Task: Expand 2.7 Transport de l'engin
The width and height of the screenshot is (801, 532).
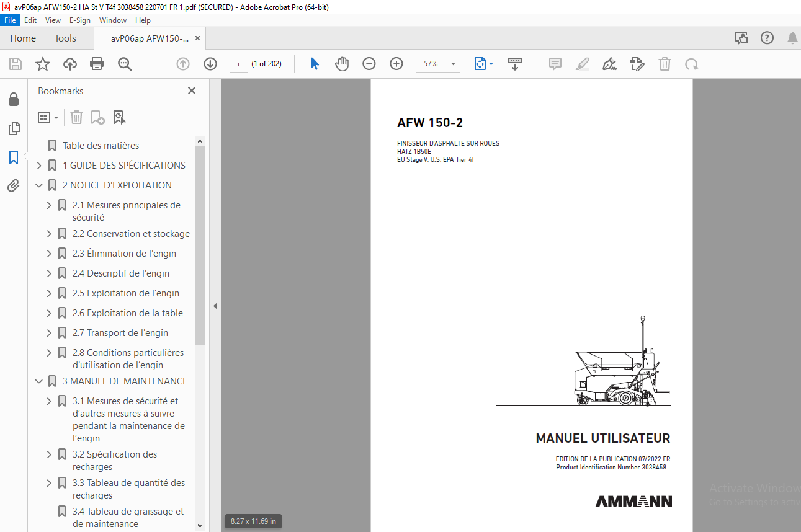Action: (x=49, y=333)
